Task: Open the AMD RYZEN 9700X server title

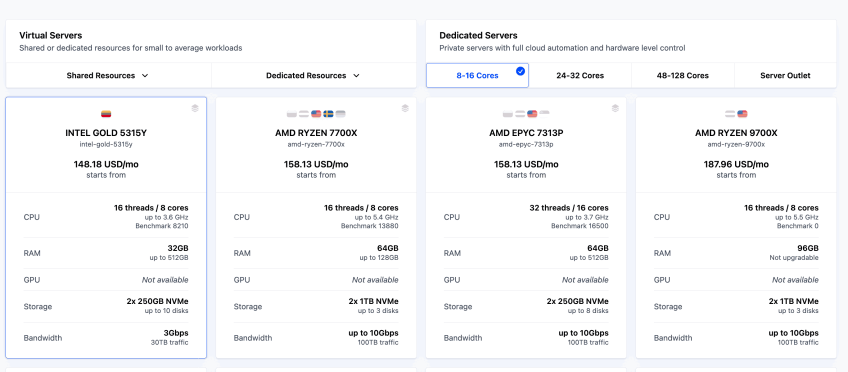Action: (736, 133)
